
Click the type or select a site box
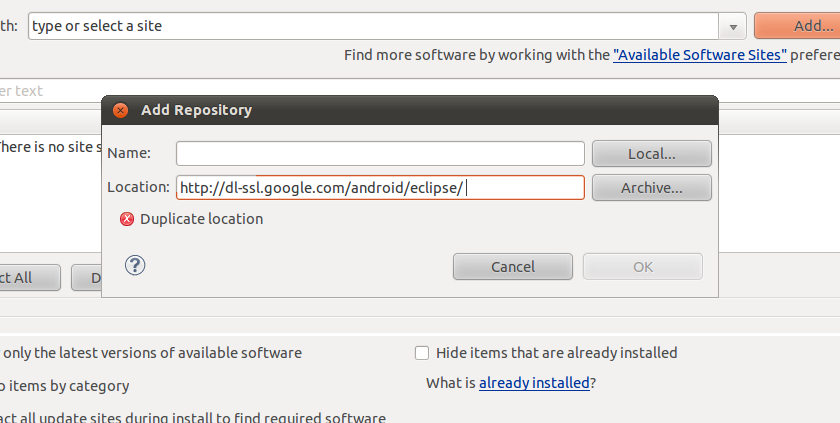[x=373, y=26]
